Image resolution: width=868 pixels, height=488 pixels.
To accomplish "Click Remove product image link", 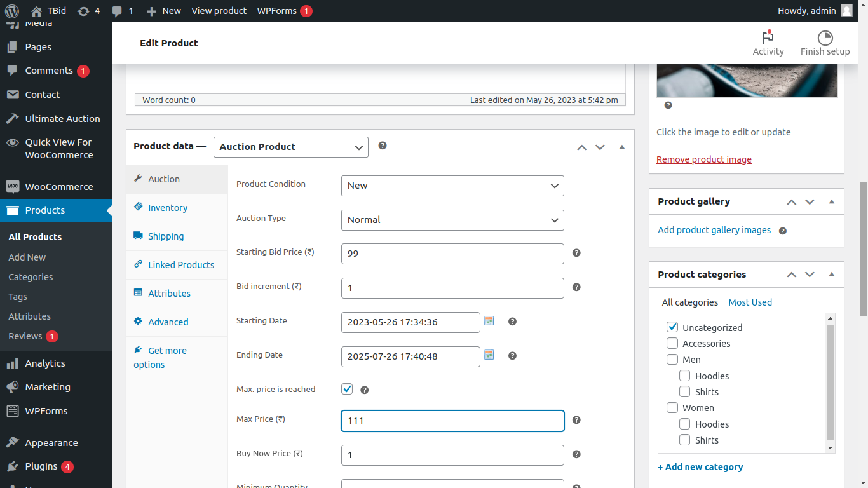I will coord(703,159).
